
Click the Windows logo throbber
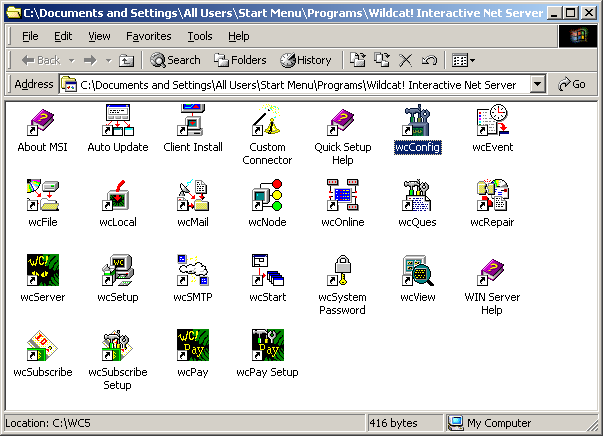coord(578,37)
